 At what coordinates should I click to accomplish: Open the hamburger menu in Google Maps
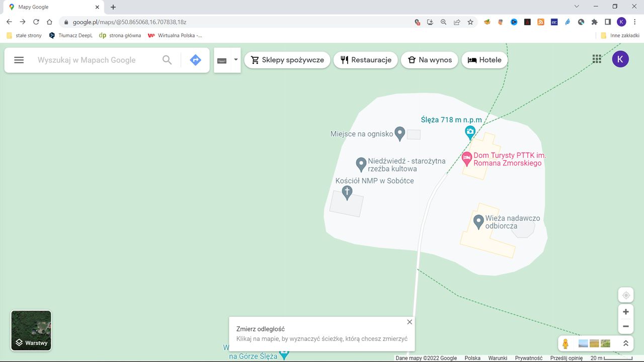(19, 59)
